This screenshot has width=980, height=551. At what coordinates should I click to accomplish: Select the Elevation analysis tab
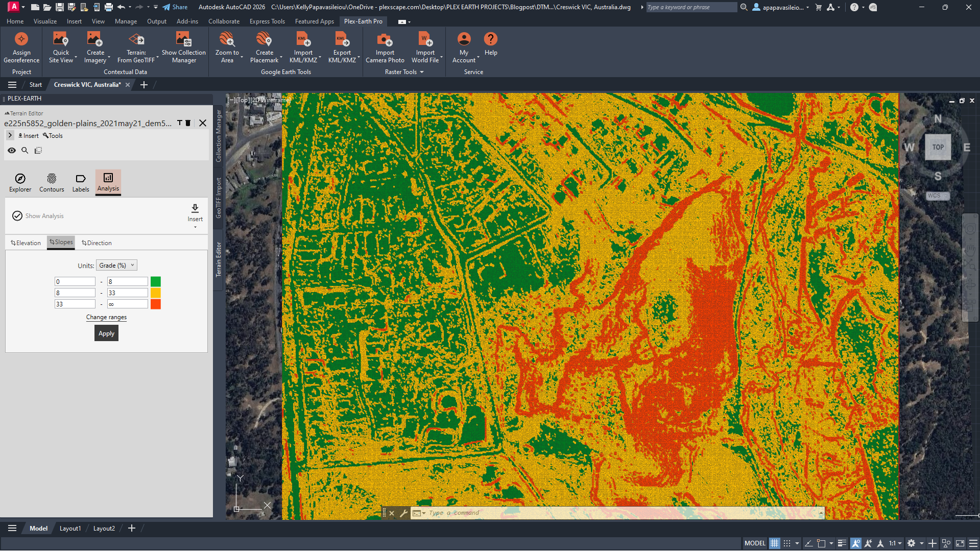pos(26,243)
